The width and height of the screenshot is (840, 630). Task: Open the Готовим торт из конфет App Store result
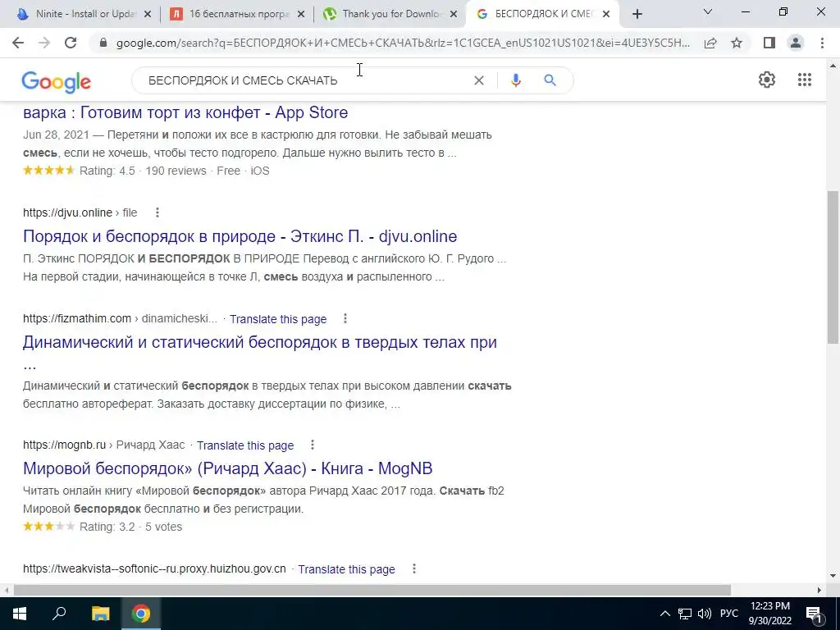(x=185, y=112)
